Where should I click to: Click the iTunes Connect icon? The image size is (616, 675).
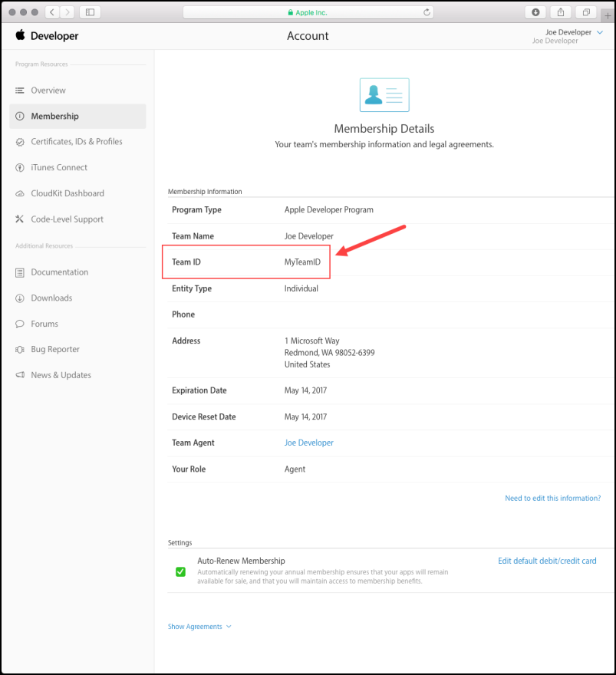click(20, 168)
